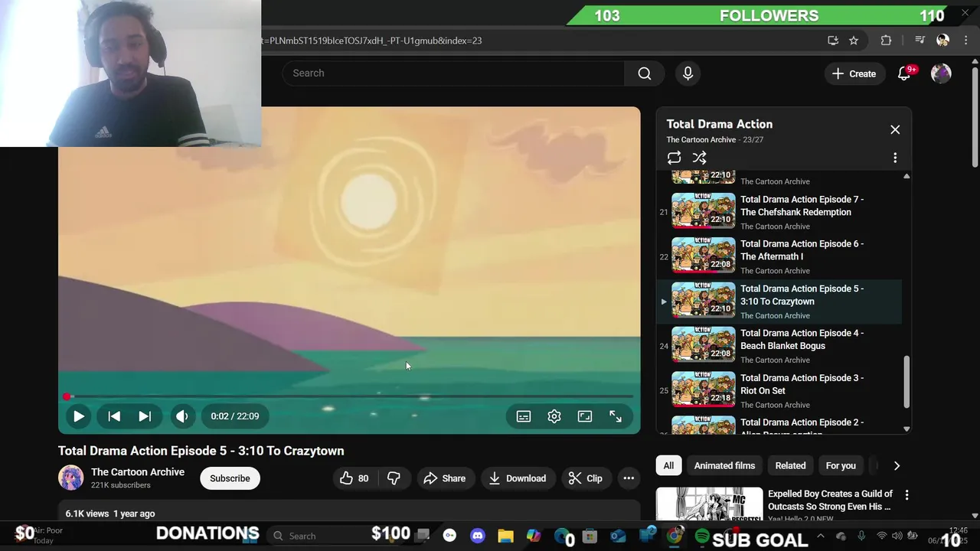Skip to the next video
Screen dimensions: 980x551
[145, 416]
